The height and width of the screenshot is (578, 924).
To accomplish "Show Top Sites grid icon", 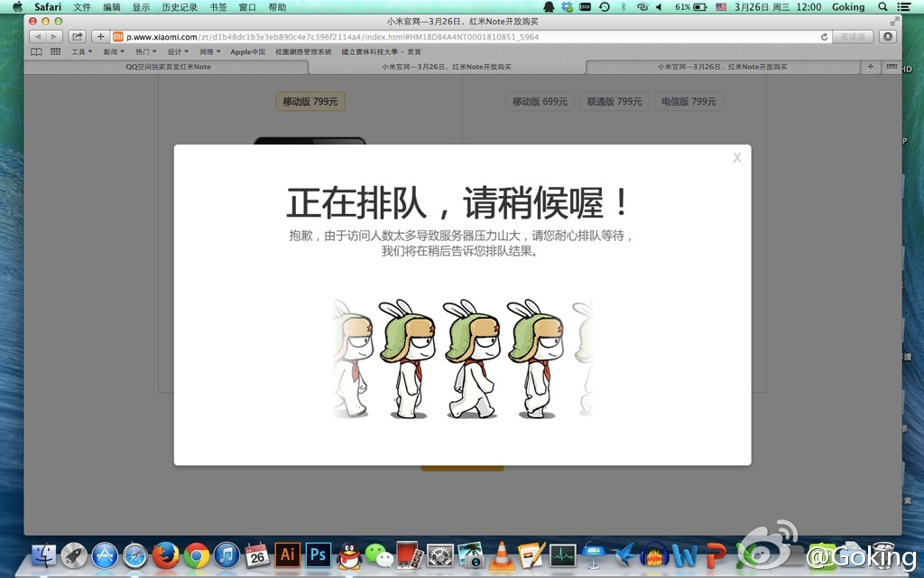I will coord(55,51).
